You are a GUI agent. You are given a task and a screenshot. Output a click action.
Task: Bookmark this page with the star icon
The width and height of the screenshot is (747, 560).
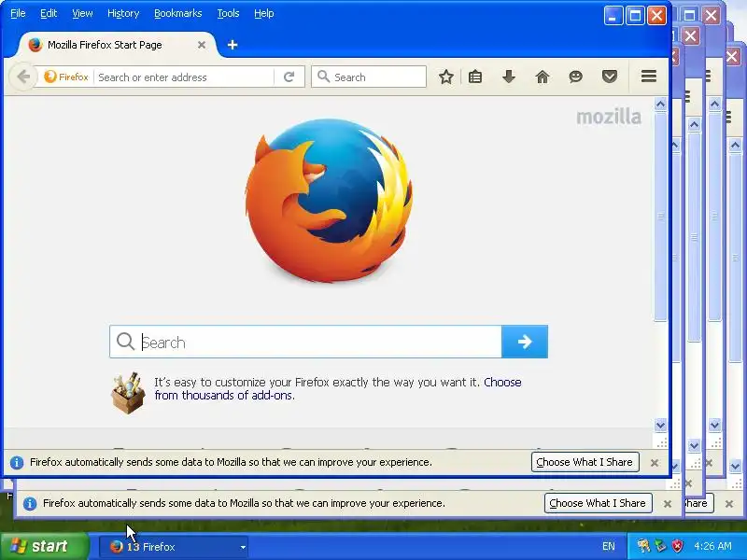click(446, 77)
